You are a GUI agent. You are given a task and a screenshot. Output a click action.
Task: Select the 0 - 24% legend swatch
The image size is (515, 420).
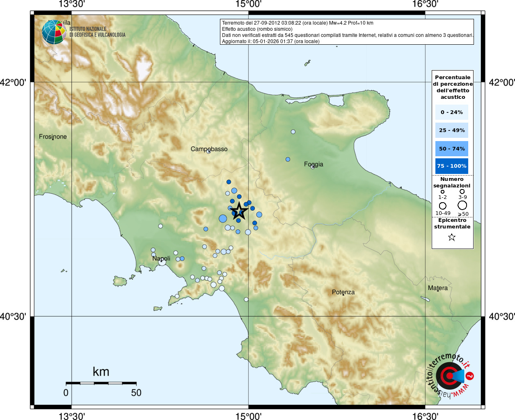pyautogui.click(x=451, y=112)
